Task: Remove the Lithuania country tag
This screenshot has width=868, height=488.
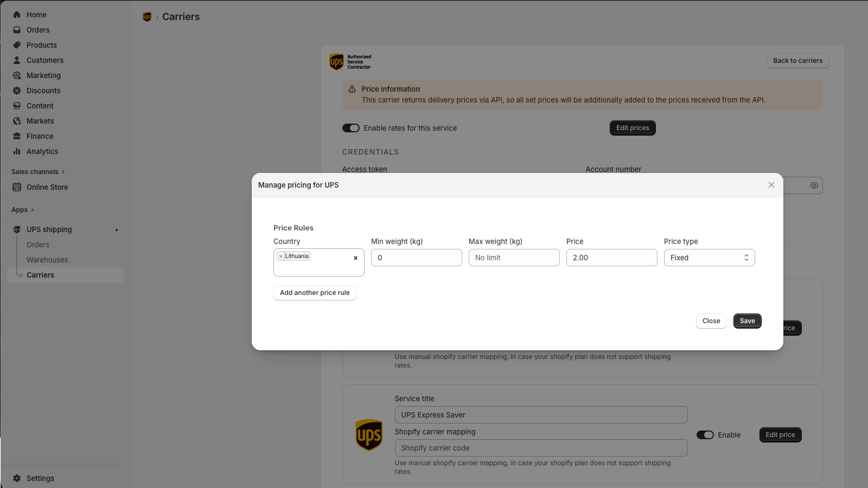Action: click(x=280, y=256)
